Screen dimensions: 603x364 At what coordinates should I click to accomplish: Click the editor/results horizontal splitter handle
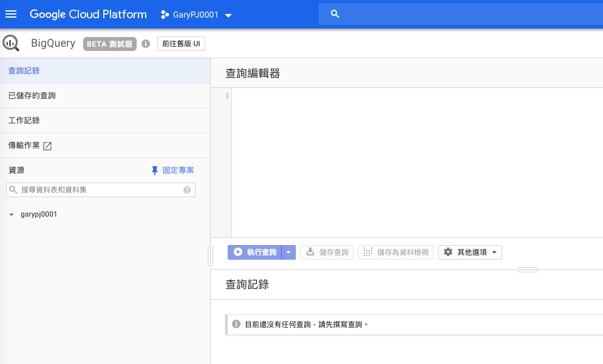click(528, 269)
